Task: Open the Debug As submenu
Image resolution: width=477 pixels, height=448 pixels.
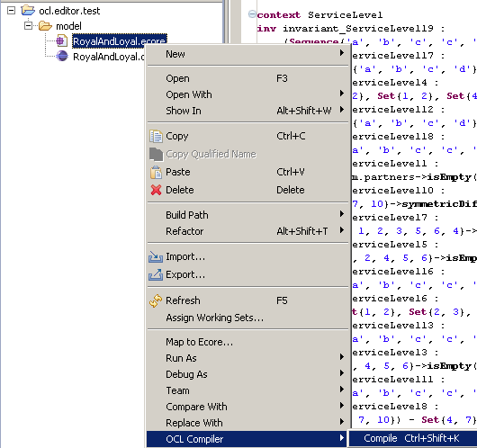Action: coord(247,374)
